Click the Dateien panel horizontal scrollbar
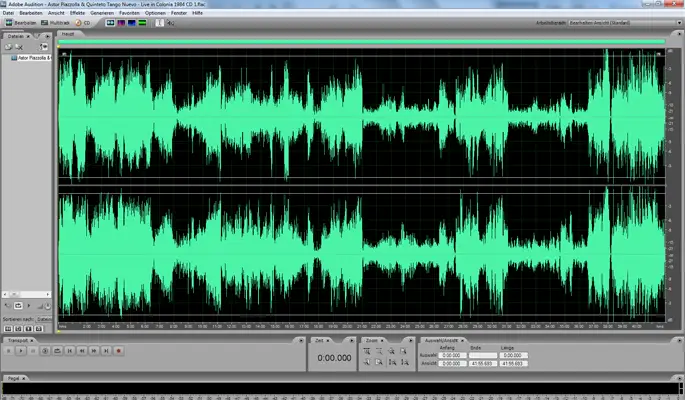The image size is (685, 400). click(27, 294)
